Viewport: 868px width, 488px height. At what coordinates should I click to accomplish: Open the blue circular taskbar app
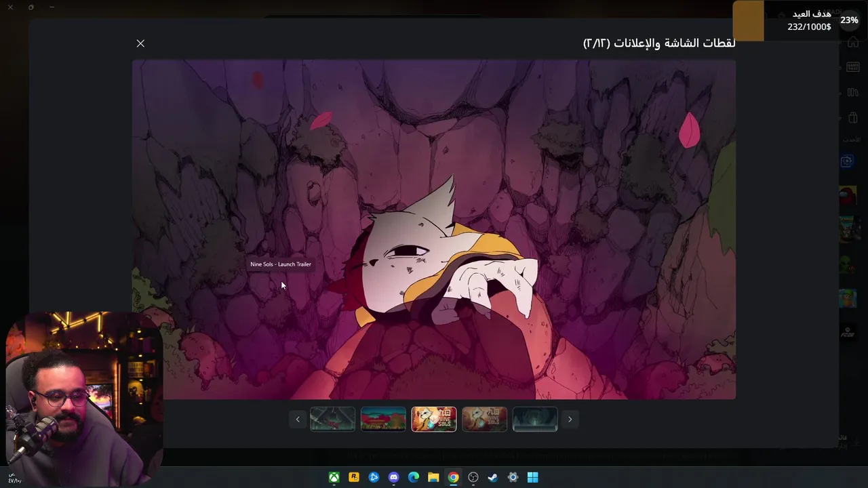coord(374,477)
